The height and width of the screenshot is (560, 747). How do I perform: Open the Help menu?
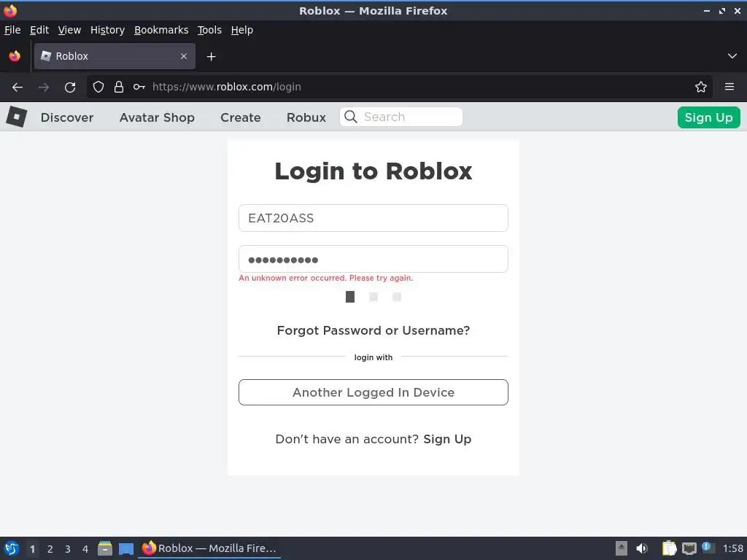tap(242, 30)
